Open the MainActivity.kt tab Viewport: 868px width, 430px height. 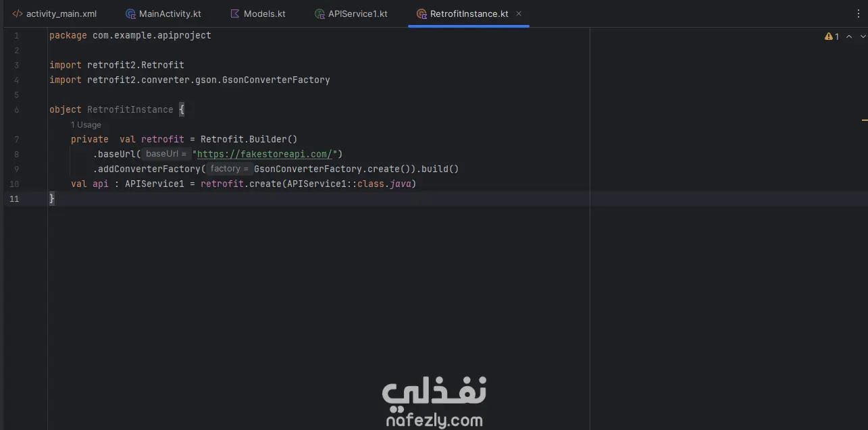click(163, 14)
